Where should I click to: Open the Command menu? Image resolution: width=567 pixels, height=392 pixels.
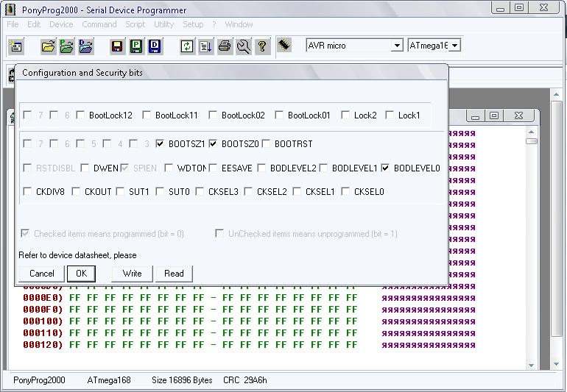point(99,24)
